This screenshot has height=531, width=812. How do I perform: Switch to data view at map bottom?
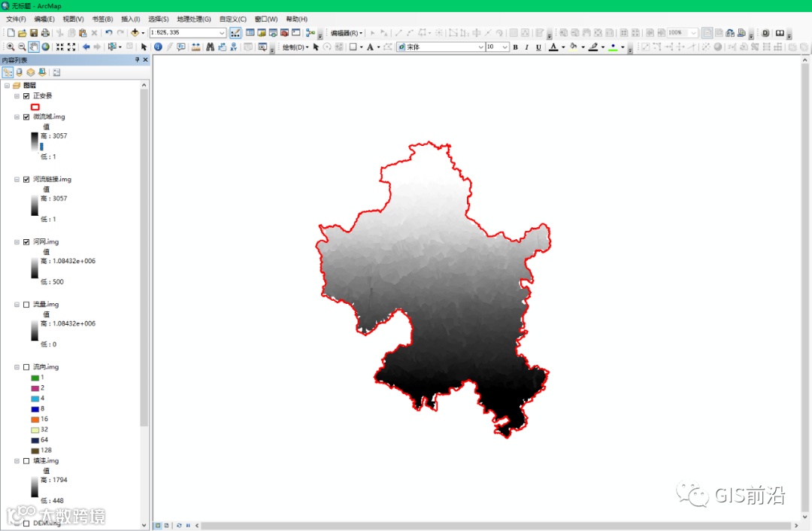tap(158, 525)
